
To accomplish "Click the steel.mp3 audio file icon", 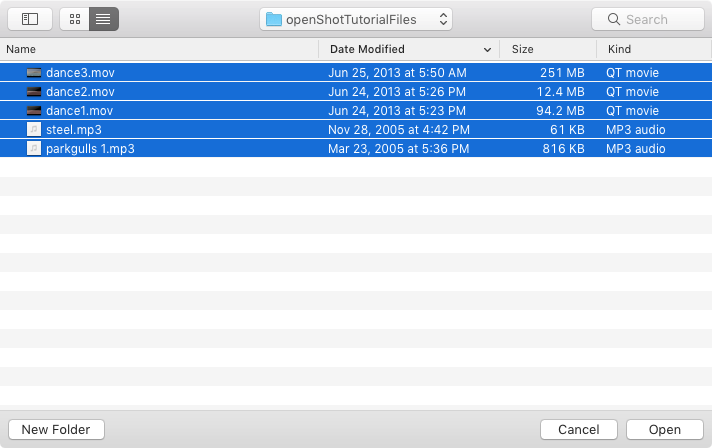I will pos(34,129).
